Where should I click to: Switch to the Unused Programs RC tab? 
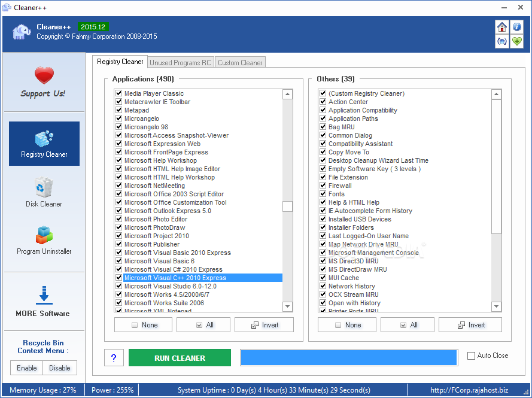pyautogui.click(x=181, y=62)
